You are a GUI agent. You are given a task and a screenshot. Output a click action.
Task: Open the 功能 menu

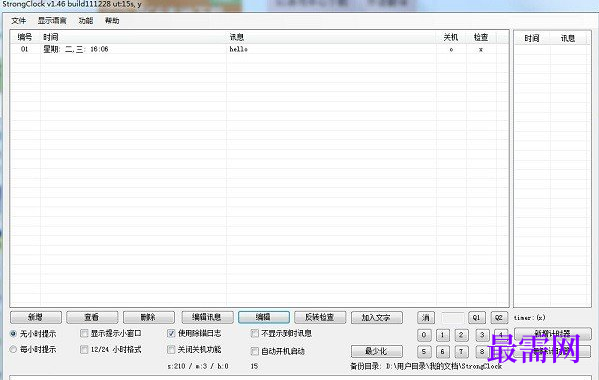coord(86,21)
